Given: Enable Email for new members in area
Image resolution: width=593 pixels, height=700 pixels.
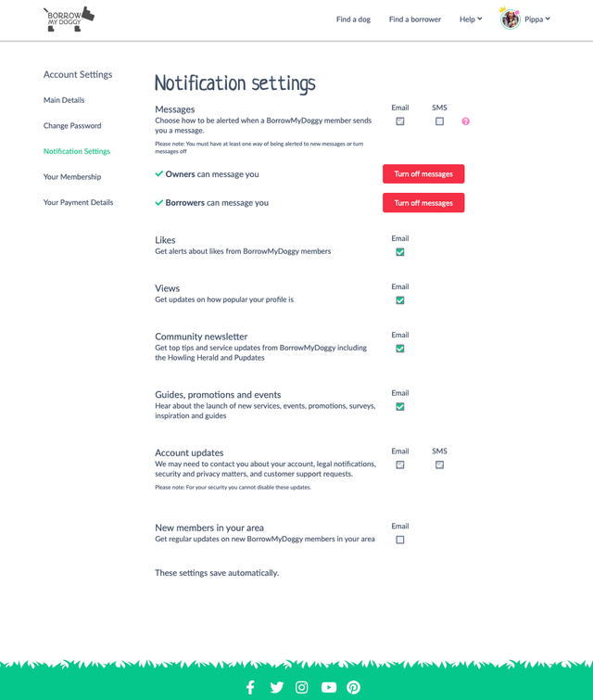Looking at the screenshot, I should (x=400, y=540).
